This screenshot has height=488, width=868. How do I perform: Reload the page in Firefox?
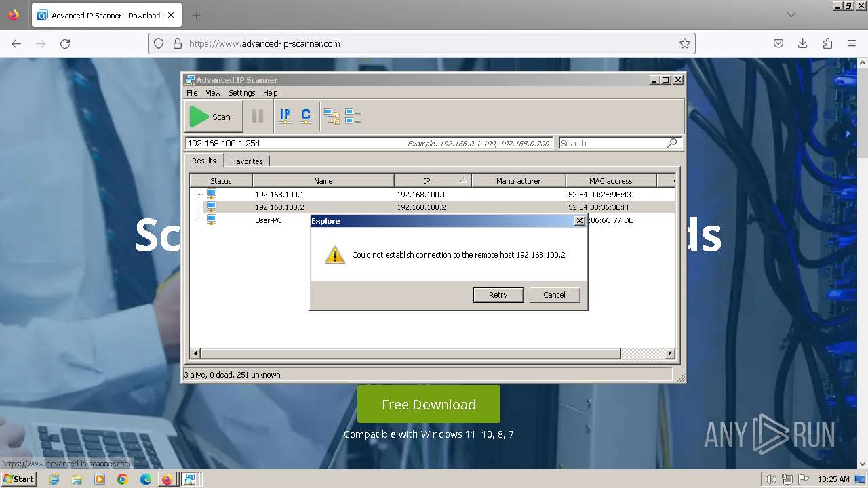point(65,43)
